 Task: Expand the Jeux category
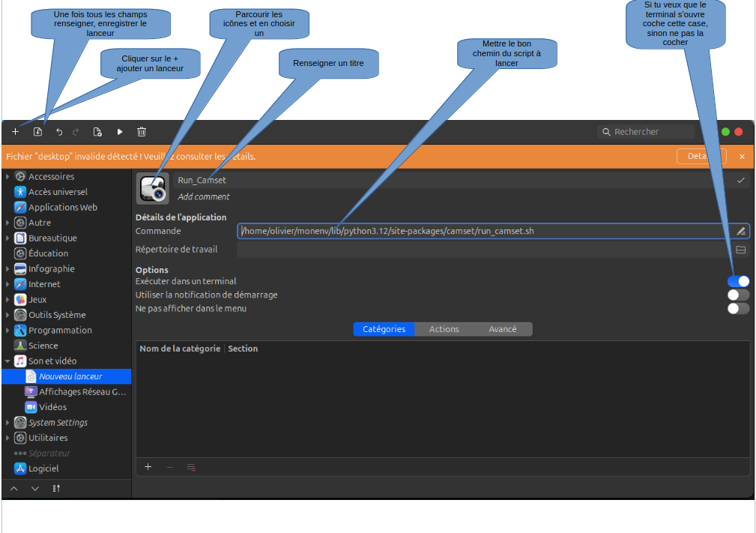coord(7,300)
